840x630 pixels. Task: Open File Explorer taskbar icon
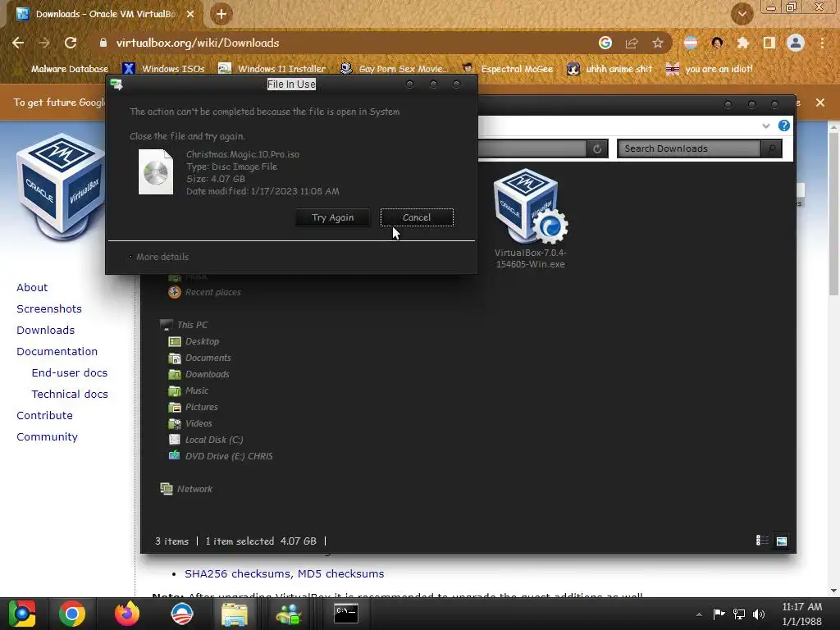pos(235,614)
